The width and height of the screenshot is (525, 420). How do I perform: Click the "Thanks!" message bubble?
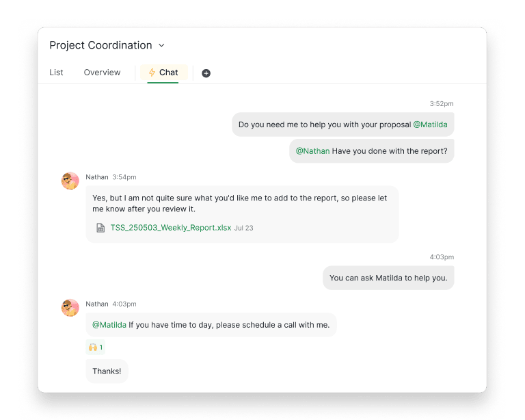coord(107,371)
